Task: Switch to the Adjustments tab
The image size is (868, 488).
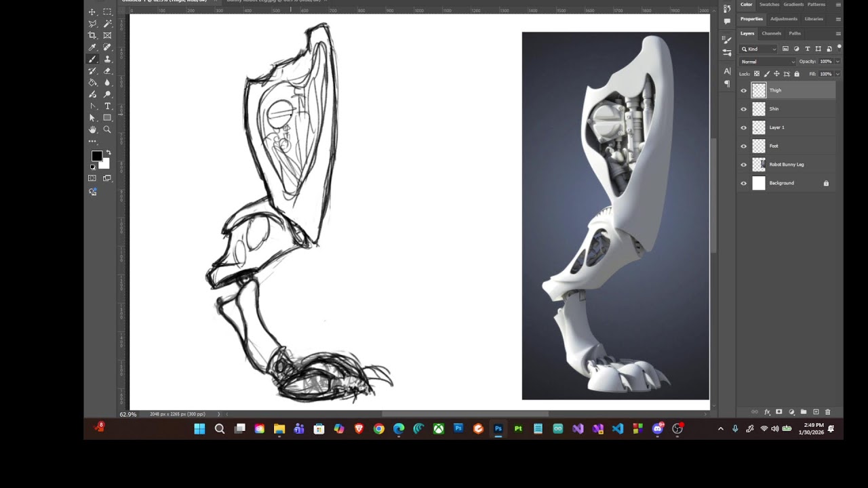Action: pyautogui.click(x=784, y=19)
